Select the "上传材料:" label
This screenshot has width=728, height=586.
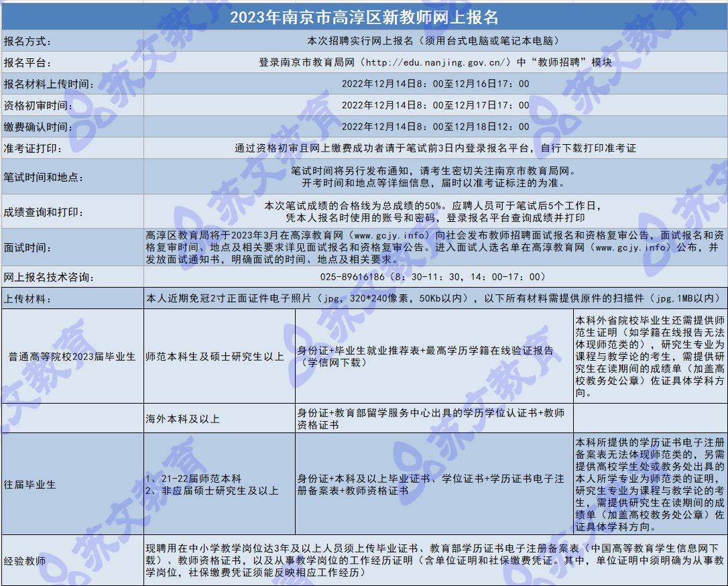click(x=27, y=298)
